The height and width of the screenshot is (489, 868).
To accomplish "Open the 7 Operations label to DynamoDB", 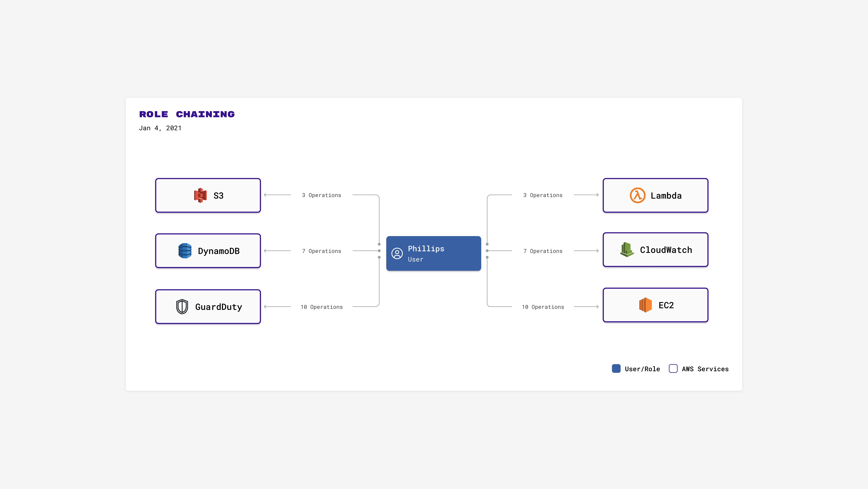I will (x=321, y=251).
